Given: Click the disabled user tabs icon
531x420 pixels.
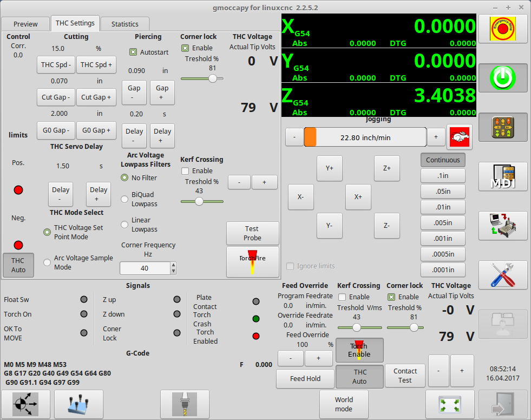Looking at the screenshot, I should coord(503,324).
